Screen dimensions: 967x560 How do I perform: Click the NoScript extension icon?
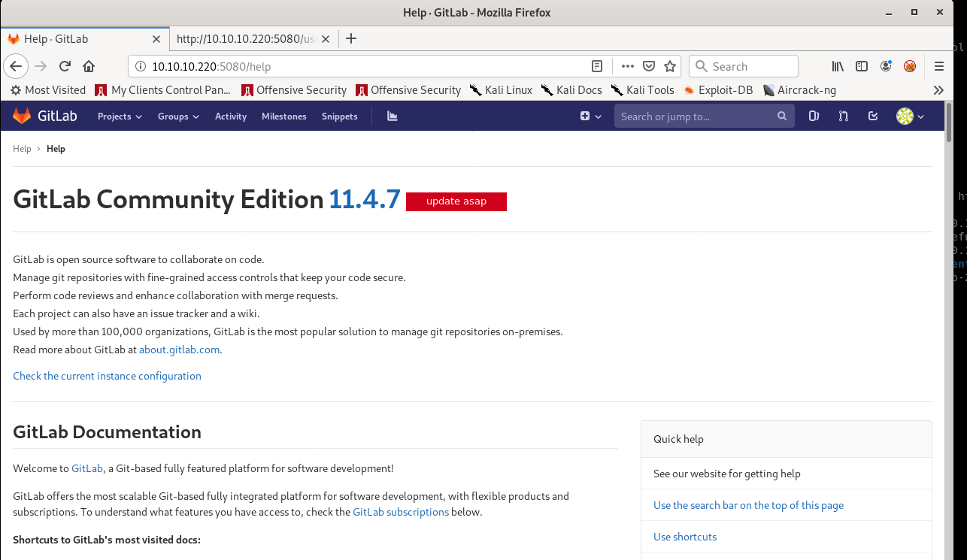pos(910,66)
